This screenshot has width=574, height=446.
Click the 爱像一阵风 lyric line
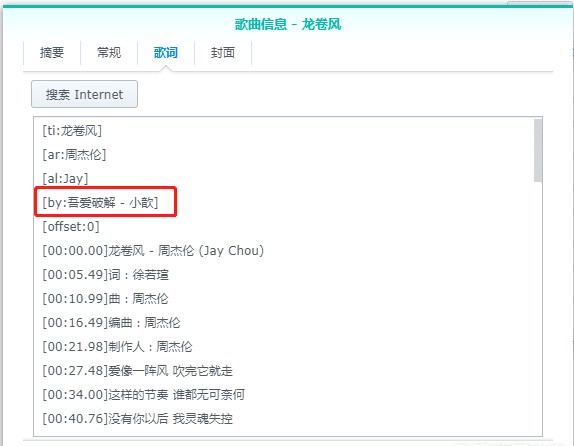point(137,371)
